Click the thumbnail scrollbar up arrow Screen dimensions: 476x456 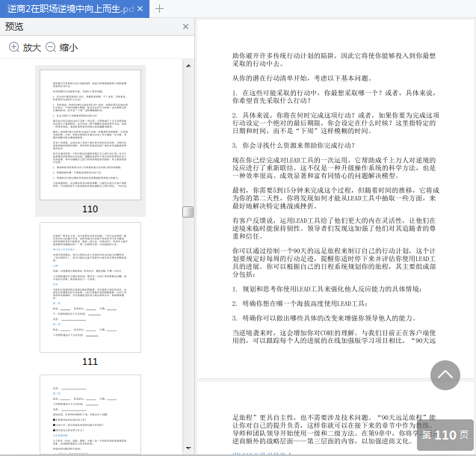(188, 66)
